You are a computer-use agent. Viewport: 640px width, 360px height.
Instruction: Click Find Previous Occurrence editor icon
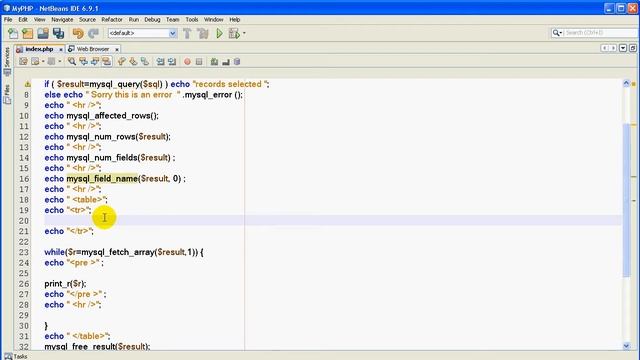pyautogui.click(x=84, y=62)
